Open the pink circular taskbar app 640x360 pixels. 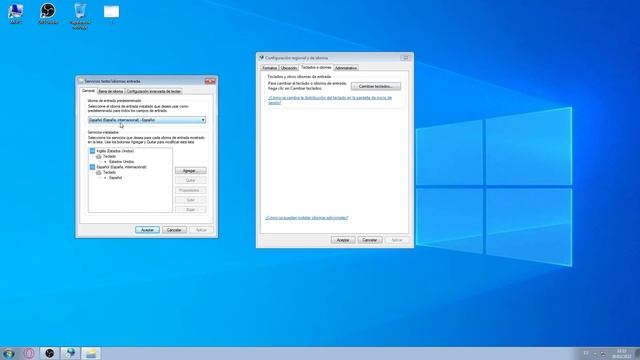coord(29,353)
